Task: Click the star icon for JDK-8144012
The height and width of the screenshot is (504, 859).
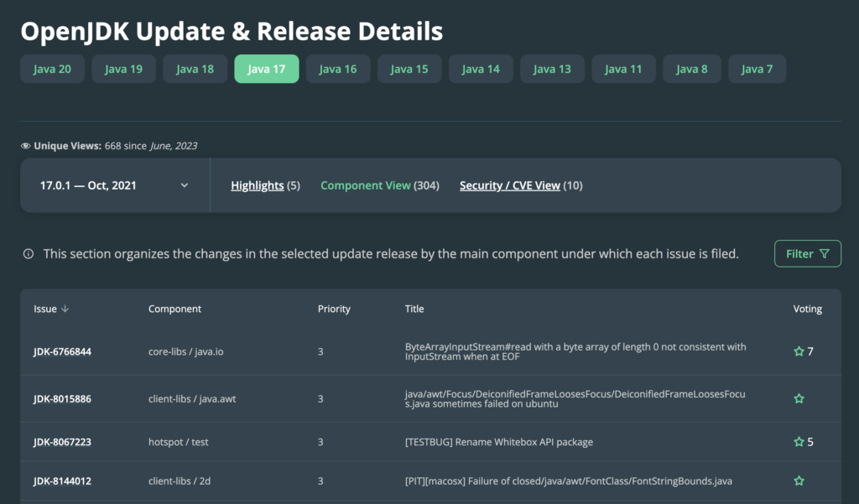Action: point(799,481)
